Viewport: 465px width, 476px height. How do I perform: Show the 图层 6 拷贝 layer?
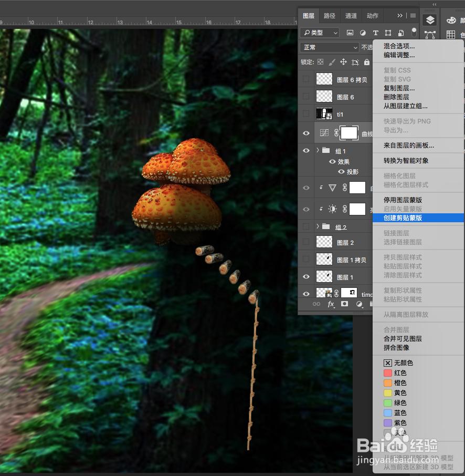tap(306, 78)
